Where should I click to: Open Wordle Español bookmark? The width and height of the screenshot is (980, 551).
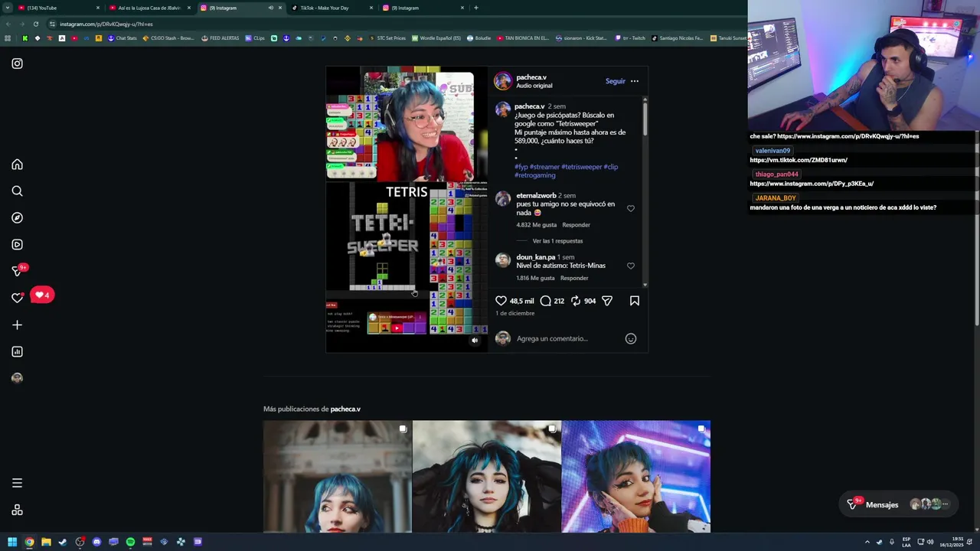point(436,38)
